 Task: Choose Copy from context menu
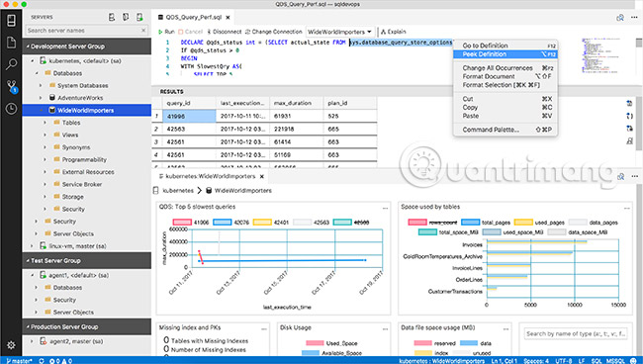click(505, 108)
